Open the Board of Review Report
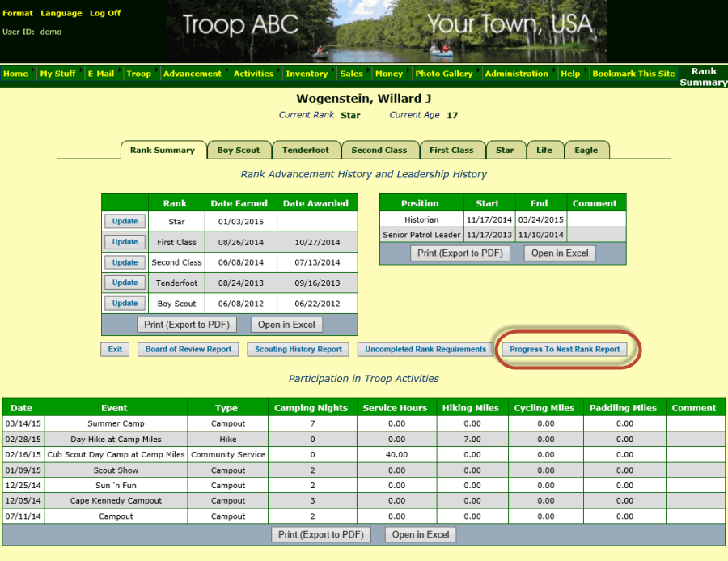Viewport: 728px width, 561px height. tap(188, 349)
